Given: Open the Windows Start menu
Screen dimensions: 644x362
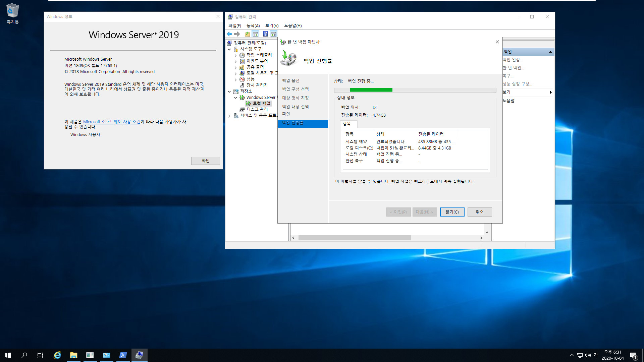Looking at the screenshot, I should [x=8, y=355].
